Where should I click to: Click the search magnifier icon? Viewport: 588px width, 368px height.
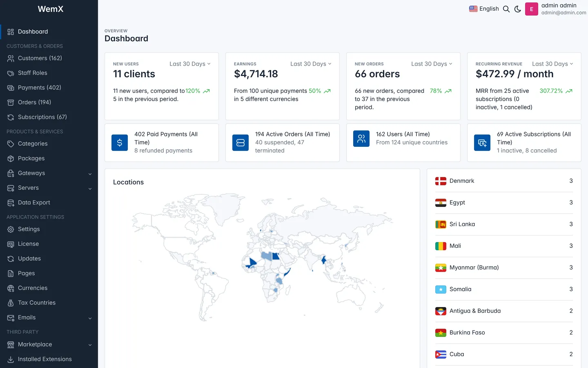click(x=506, y=9)
